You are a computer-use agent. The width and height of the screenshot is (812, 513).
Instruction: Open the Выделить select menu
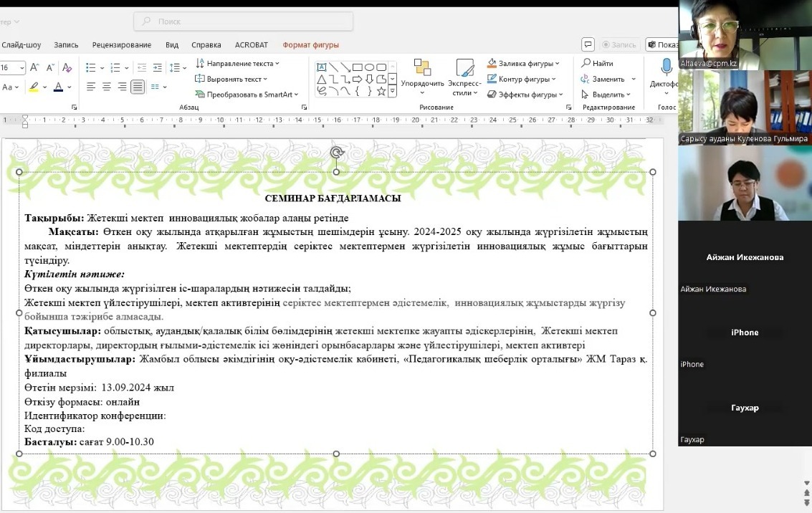click(x=606, y=94)
